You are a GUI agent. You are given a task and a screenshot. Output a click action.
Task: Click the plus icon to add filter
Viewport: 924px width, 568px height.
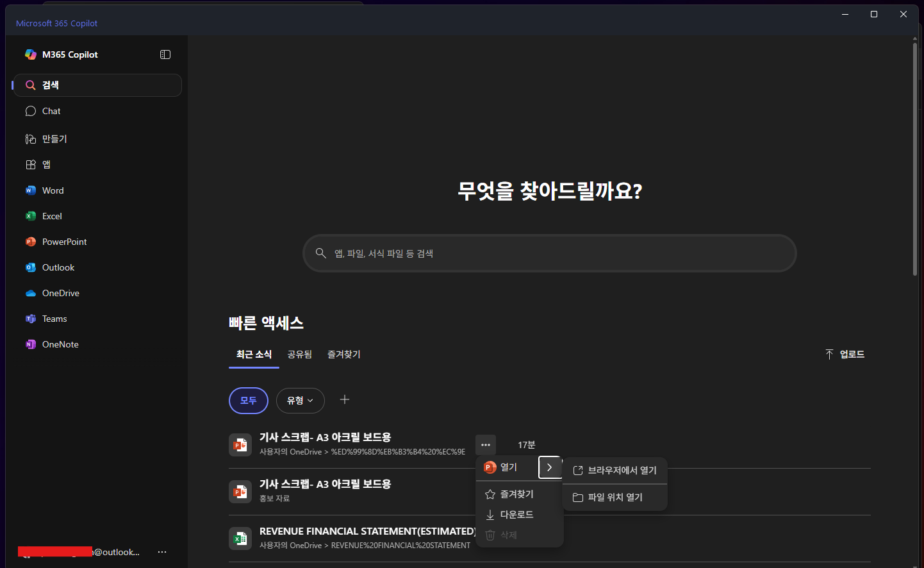[345, 399]
